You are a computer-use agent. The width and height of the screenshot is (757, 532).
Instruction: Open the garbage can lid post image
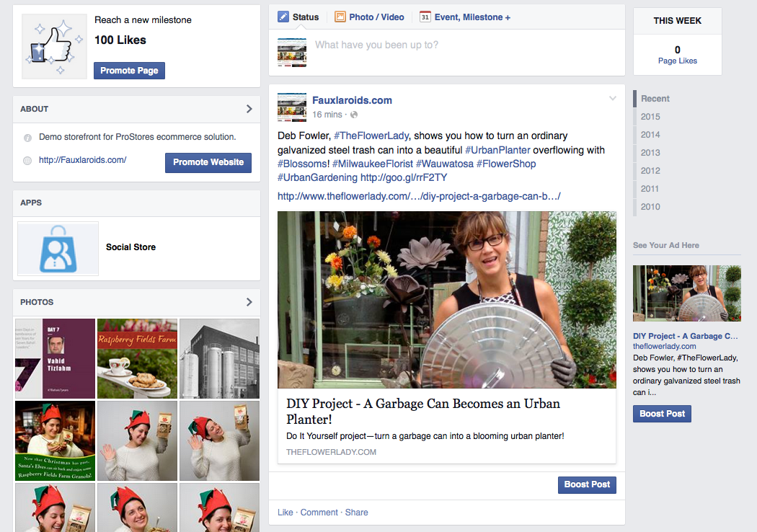(x=446, y=300)
